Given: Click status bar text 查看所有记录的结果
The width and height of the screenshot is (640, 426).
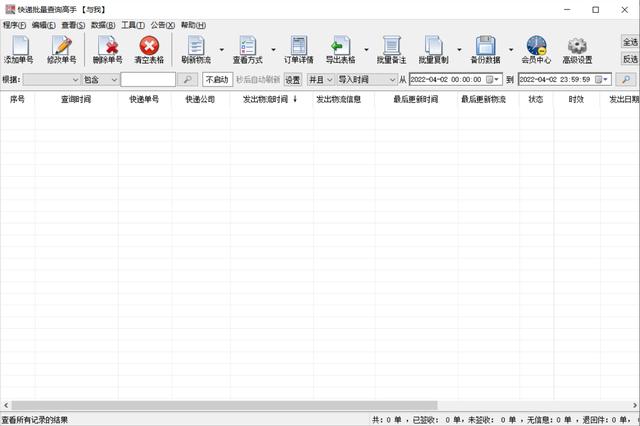Looking at the screenshot, I should pos(35,420).
